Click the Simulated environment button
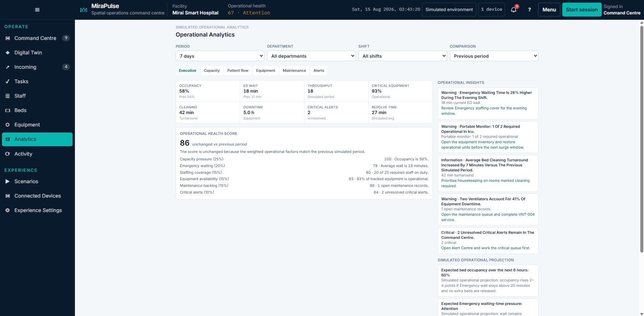 (x=449, y=10)
